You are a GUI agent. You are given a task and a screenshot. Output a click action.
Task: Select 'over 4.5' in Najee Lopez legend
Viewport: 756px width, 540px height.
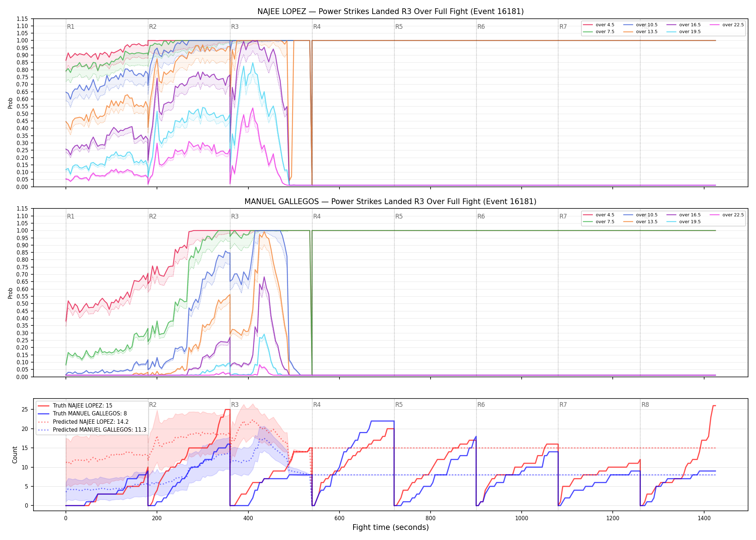(x=599, y=25)
